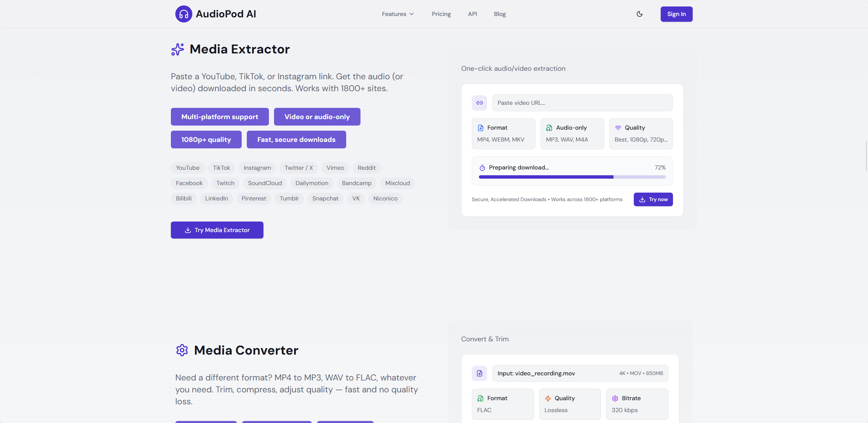Screen dimensions: 868x423
Task: Select the Facebook platform chip
Action: point(189,183)
